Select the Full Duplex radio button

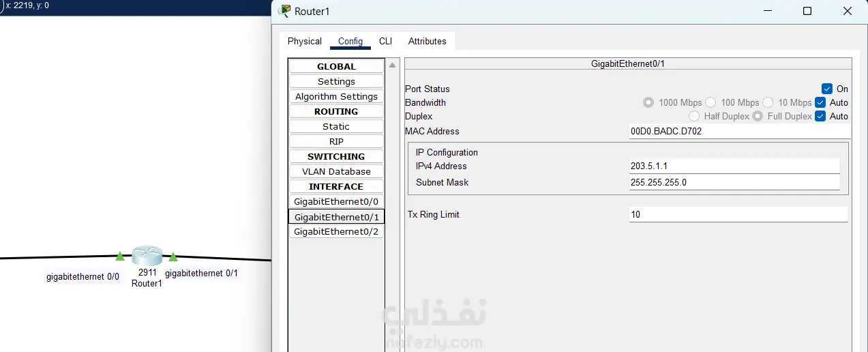tap(758, 116)
